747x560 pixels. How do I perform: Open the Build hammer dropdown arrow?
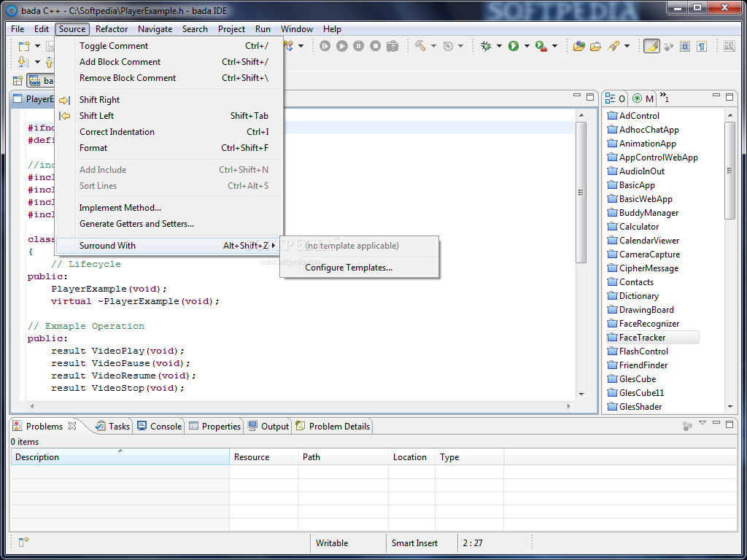click(433, 46)
